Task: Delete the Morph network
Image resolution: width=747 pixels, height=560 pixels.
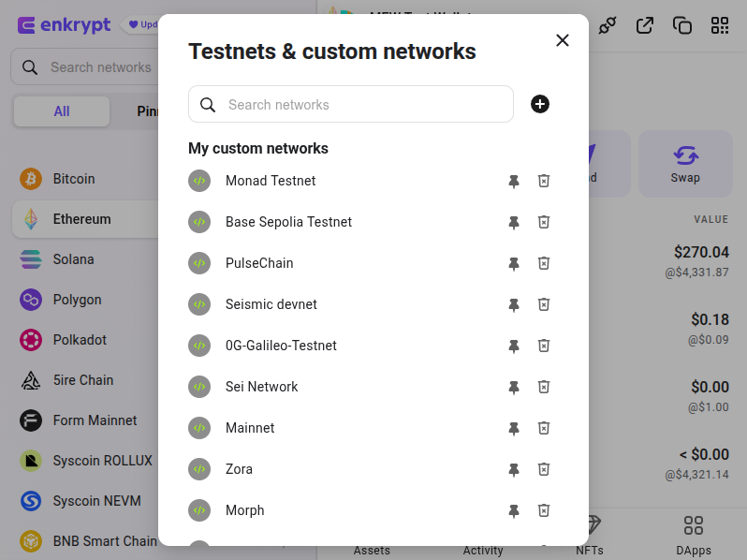Action: click(544, 511)
